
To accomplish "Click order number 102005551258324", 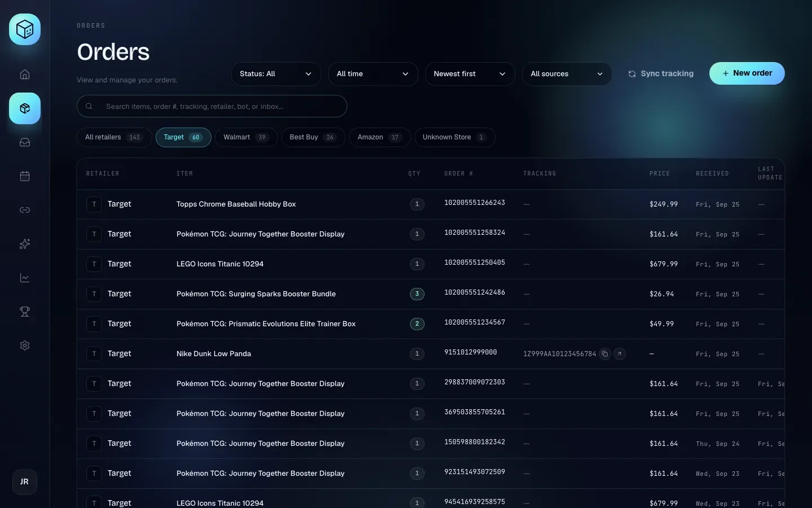I will [475, 233].
